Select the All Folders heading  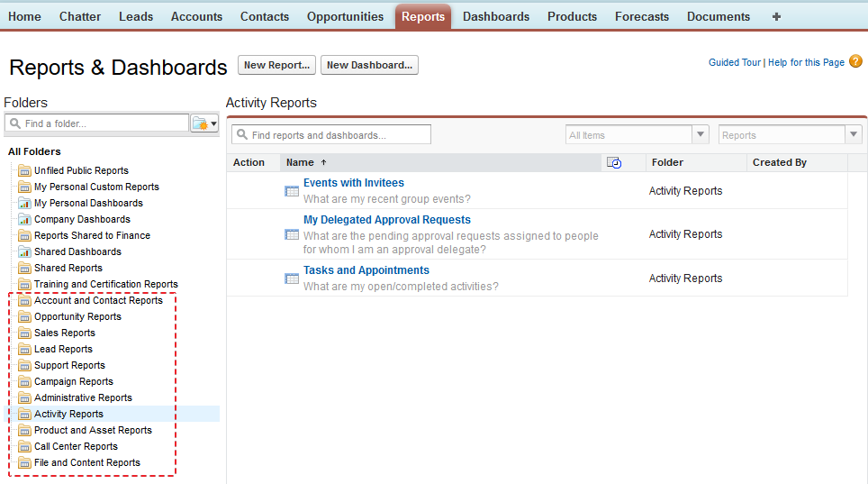[x=34, y=151]
